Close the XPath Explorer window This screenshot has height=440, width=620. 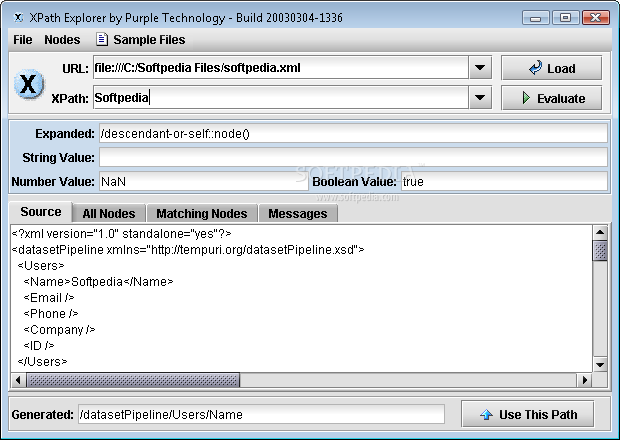tap(596, 18)
